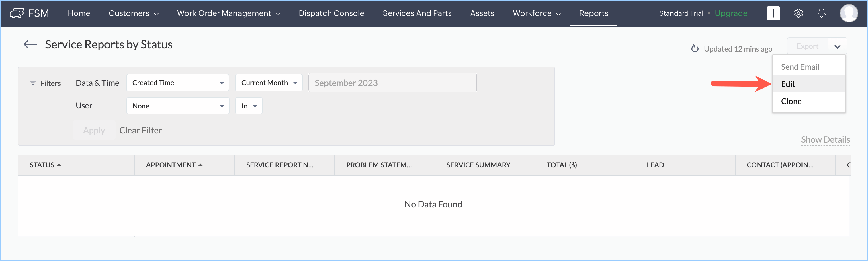Click the FSM logo icon
Image resolution: width=868 pixels, height=261 pixels.
tap(17, 13)
